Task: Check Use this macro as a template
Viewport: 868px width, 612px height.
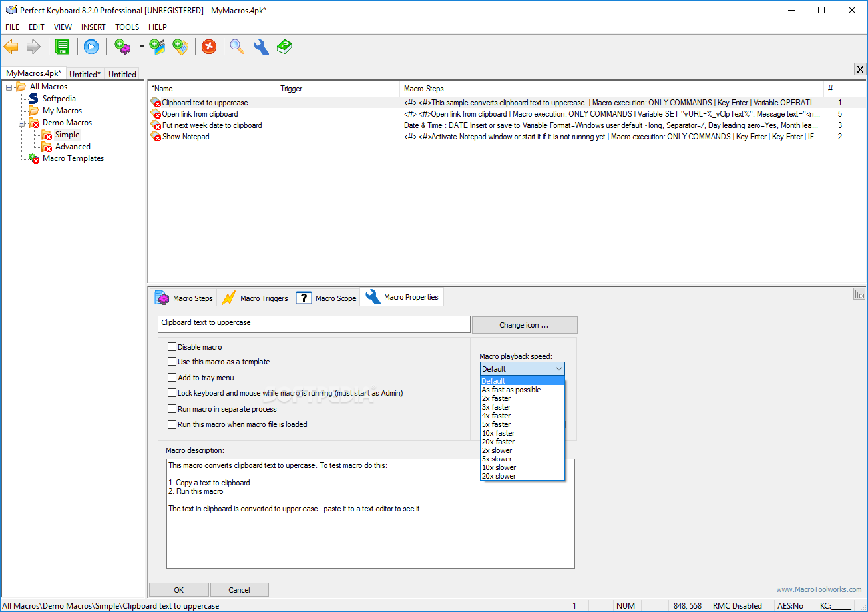Action: pos(172,362)
